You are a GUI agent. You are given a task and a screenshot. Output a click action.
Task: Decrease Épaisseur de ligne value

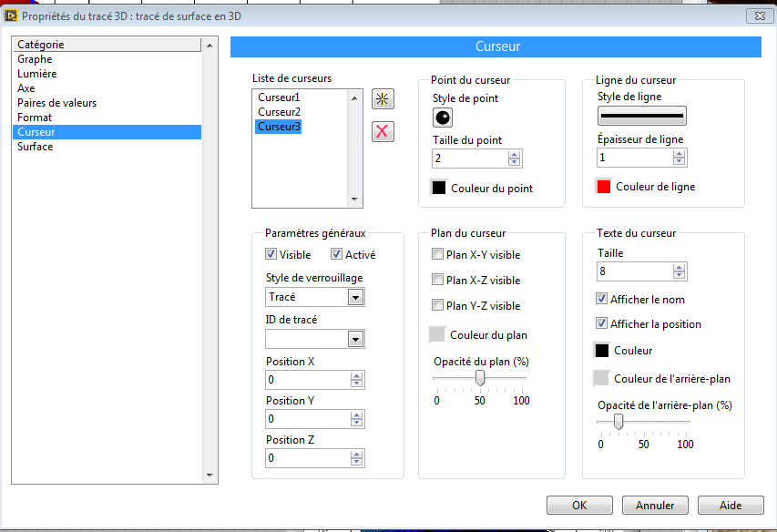[680, 161]
